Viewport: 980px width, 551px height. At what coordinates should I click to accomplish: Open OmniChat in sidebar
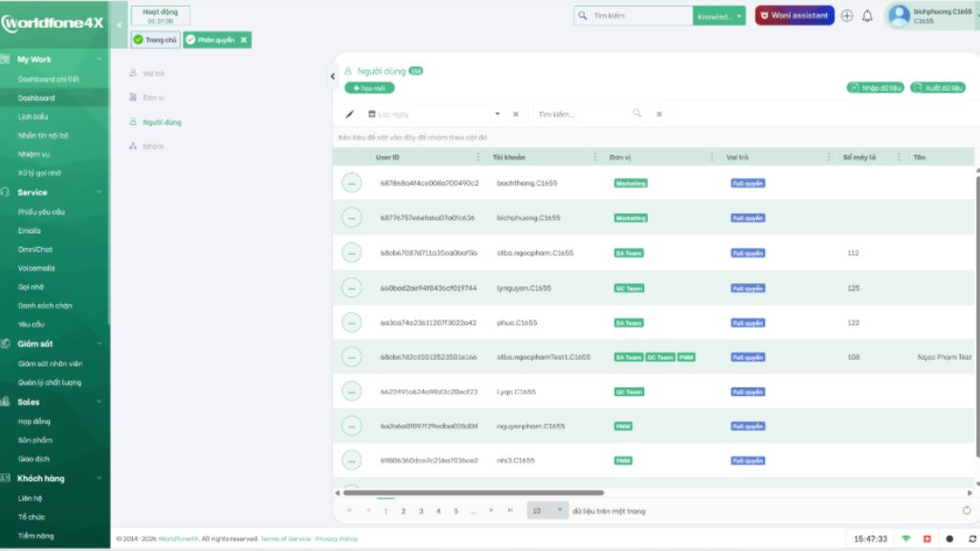tap(35, 250)
